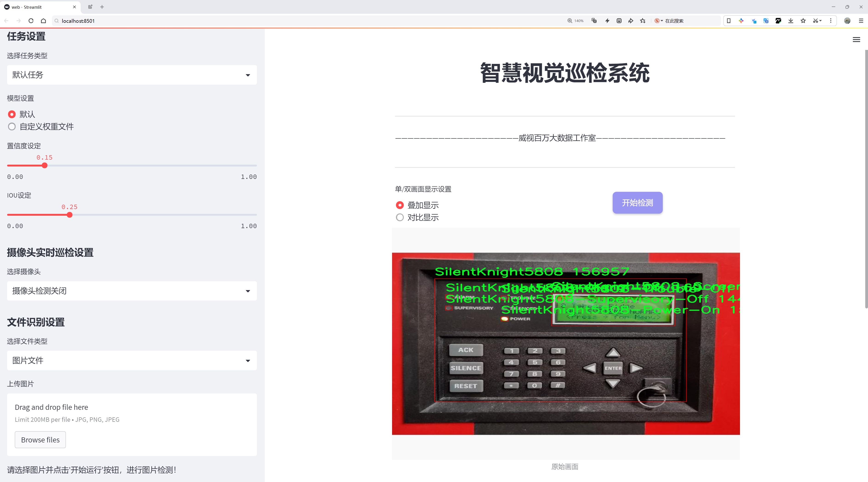Select the 自定义权重文件 radio button
Screen dimensions: 868x482
12,127
